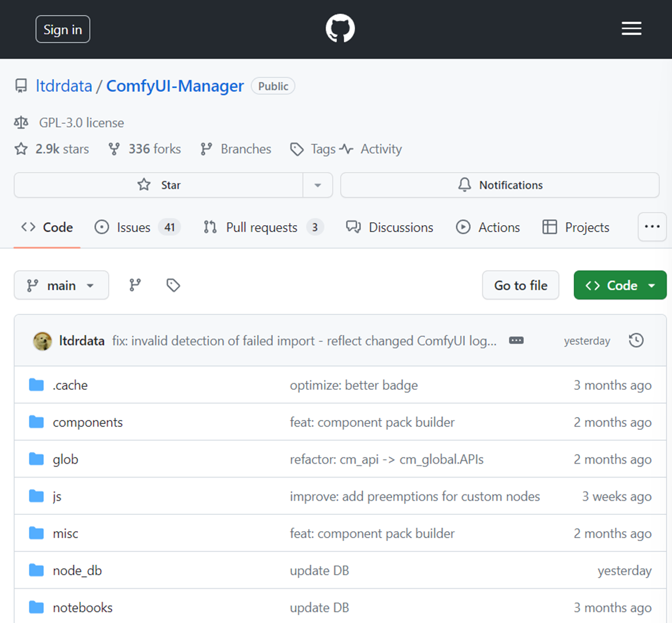The width and height of the screenshot is (672, 623).
Task: Open the latest commit message about failed import
Action: (x=304, y=341)
